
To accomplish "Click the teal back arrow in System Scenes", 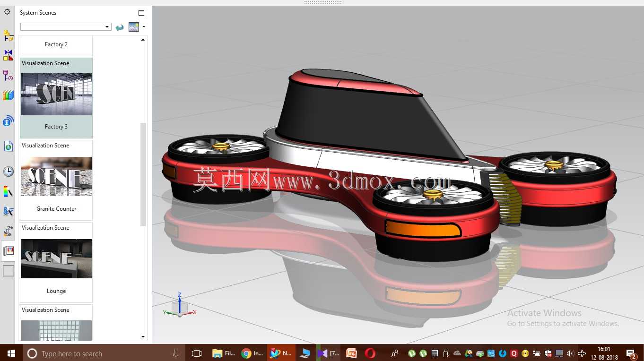I will tap(120, 27).
